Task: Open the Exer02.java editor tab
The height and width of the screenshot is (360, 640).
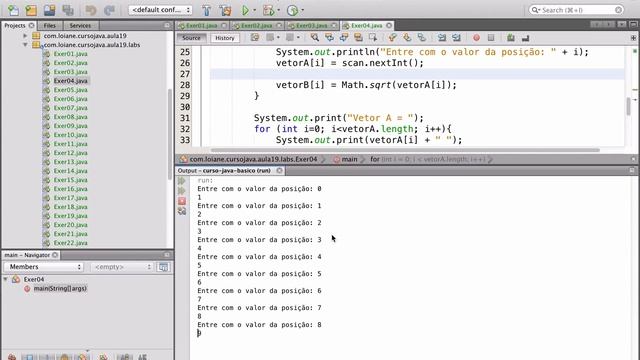Action: coord(257,25)
